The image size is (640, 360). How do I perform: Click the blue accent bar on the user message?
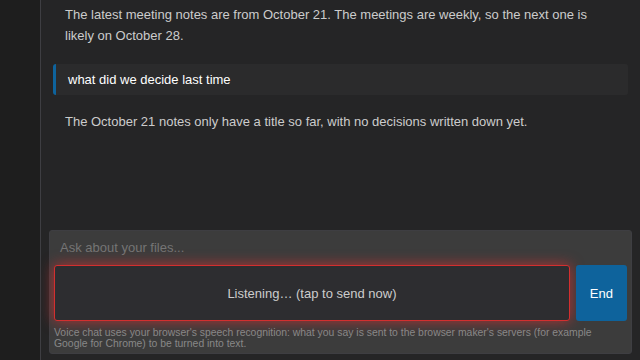pyautogui.click(x=55, y=80)
